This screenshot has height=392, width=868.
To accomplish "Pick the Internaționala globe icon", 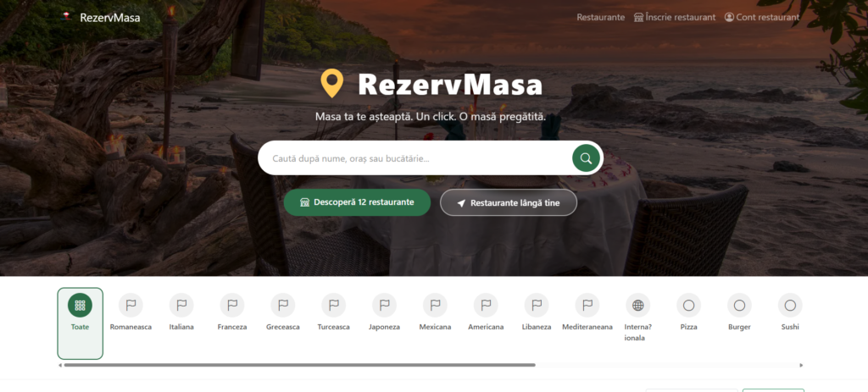I will 637,305.
